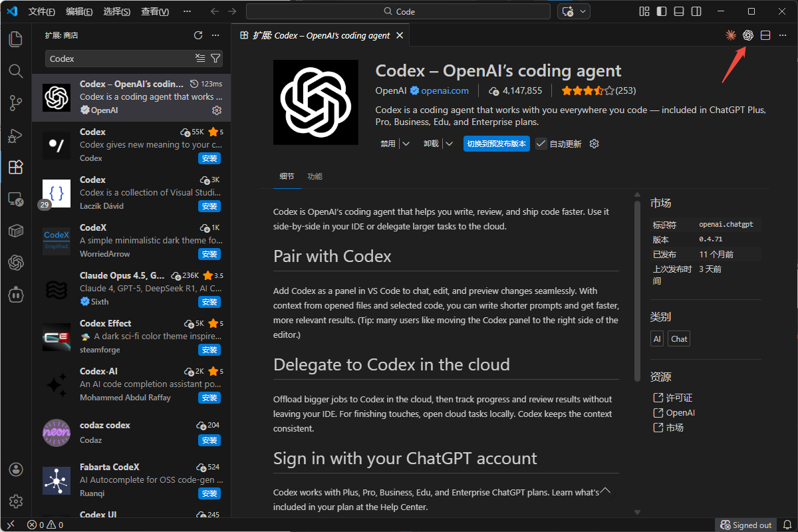Clear the extensions search results
798x532 pixels.
[x=200, y=59]
